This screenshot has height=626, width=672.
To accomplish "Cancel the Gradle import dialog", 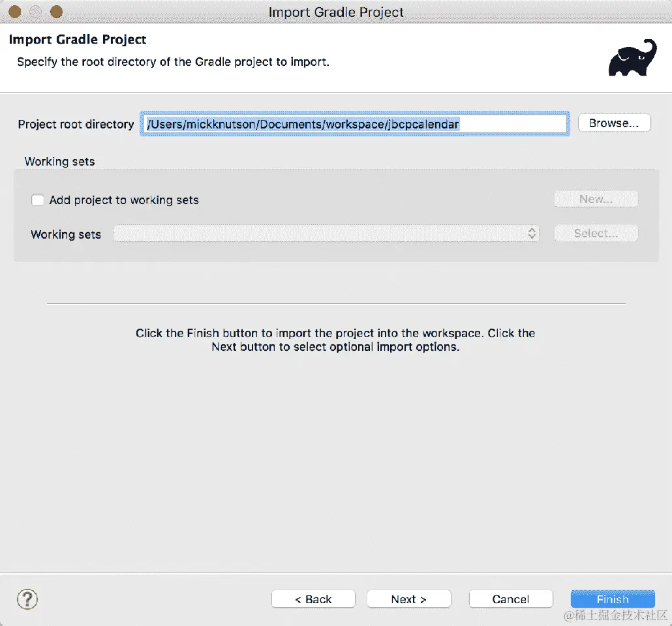I will pos(511,599).
